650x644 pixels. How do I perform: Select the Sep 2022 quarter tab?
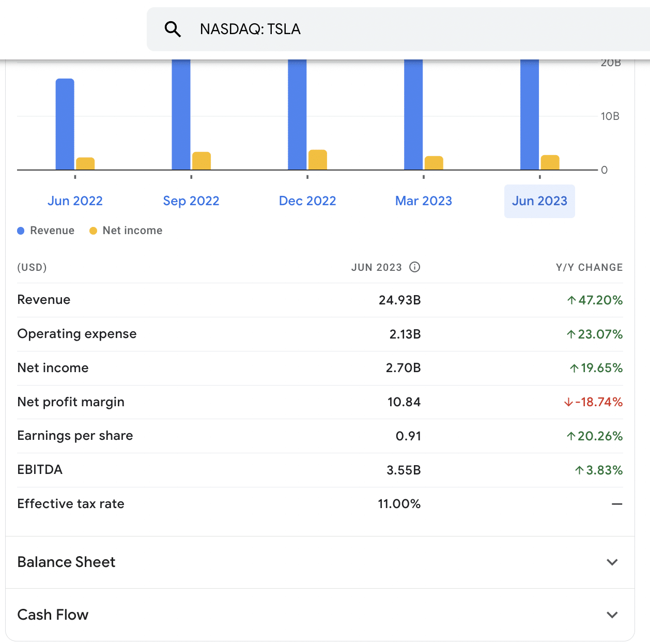tap(191, 201)
